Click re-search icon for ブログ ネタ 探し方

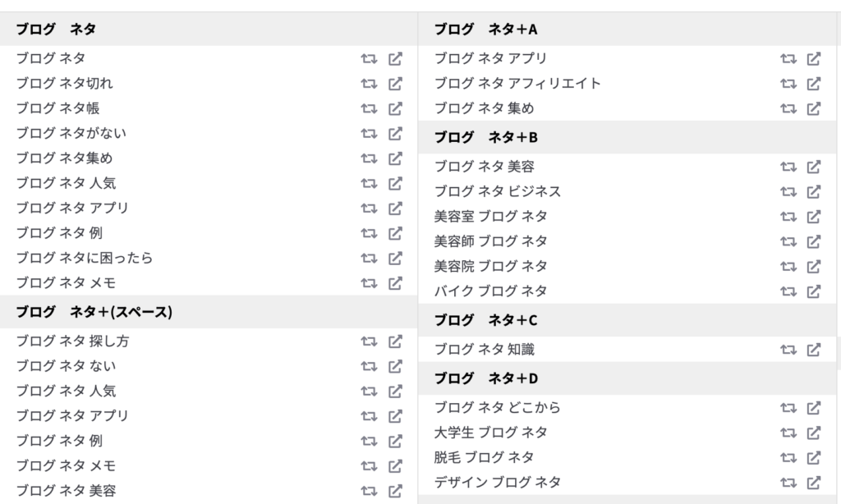click(x=369, y=341)
